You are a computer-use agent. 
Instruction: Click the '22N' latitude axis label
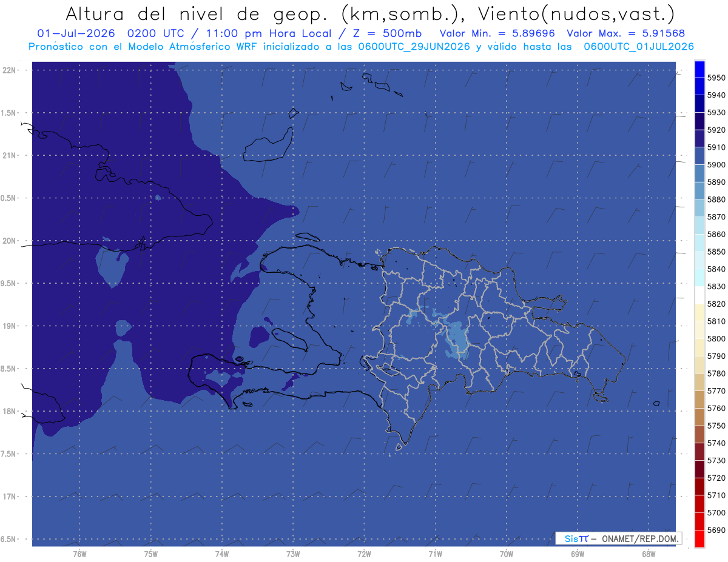[9, 70]
